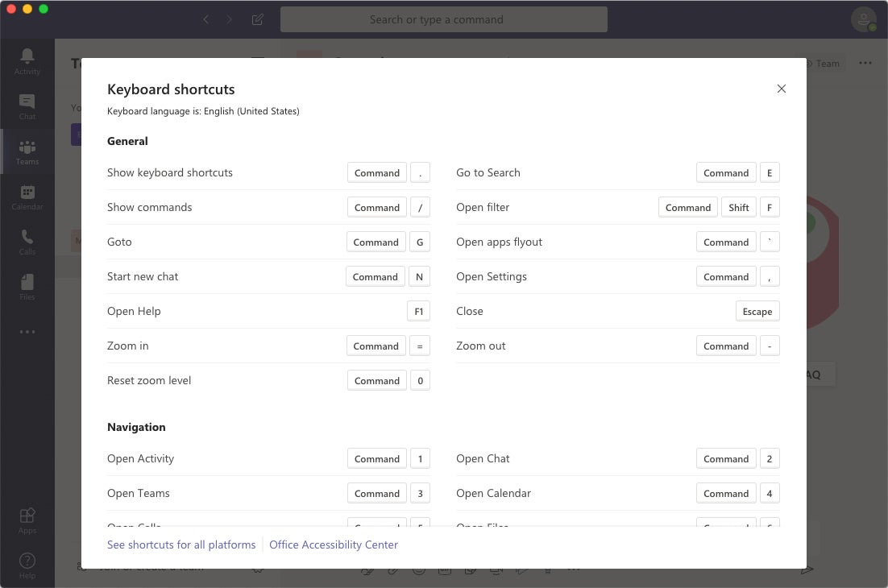This screenshot has width=888, height=588.
Task: Click the N key in Start new chat
Action: click(419, 276)
